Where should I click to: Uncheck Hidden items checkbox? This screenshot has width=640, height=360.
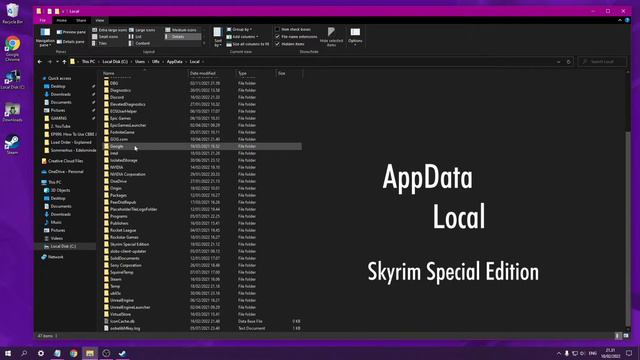coord(290,44)
